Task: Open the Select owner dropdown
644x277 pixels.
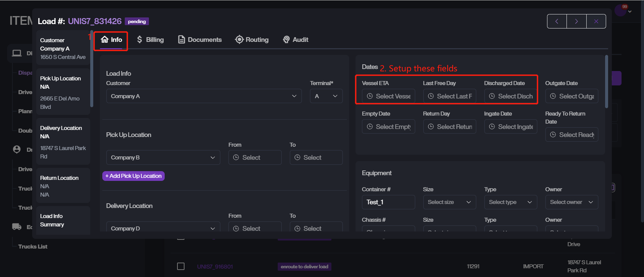Action: tap(571, 202)
